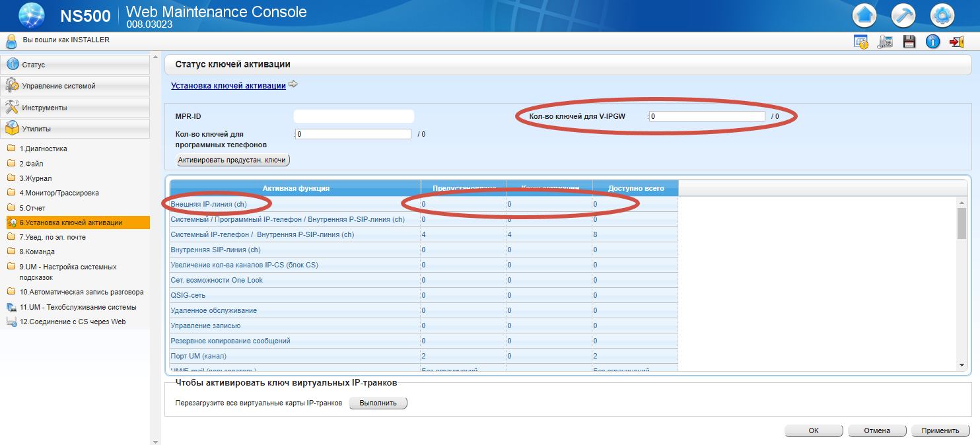
Task: Click the Активная функция column header
Action: pyautogui.click(x=295, y=188)
